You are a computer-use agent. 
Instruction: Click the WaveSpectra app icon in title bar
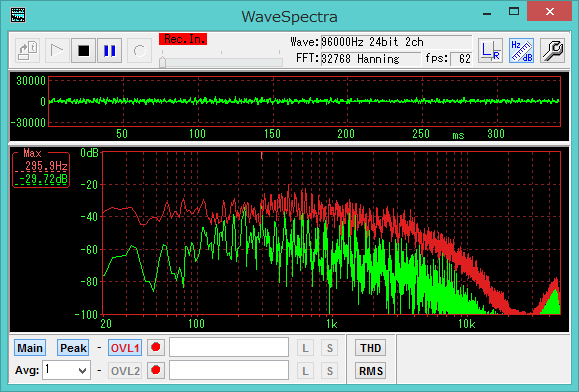coord(18,15)
